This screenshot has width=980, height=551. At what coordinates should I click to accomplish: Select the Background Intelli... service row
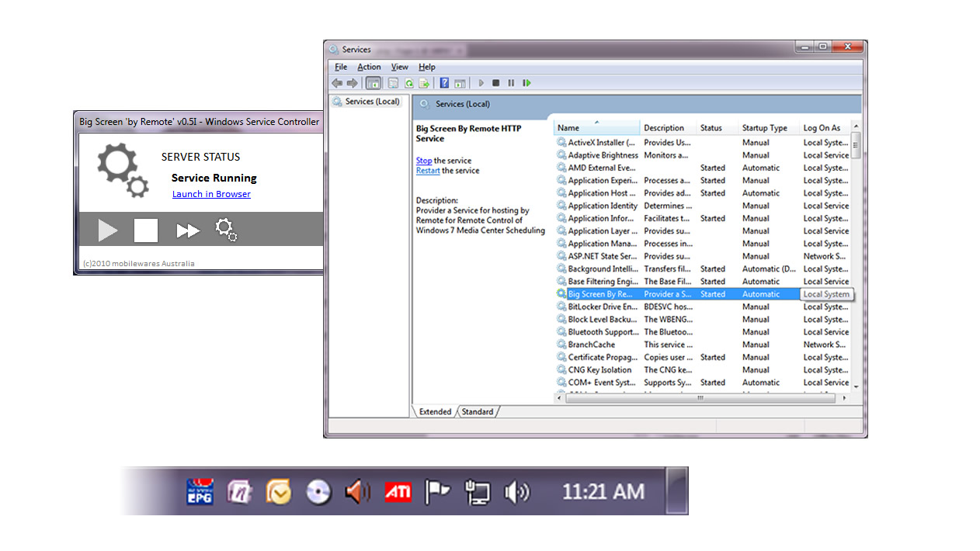pos(703,269)
